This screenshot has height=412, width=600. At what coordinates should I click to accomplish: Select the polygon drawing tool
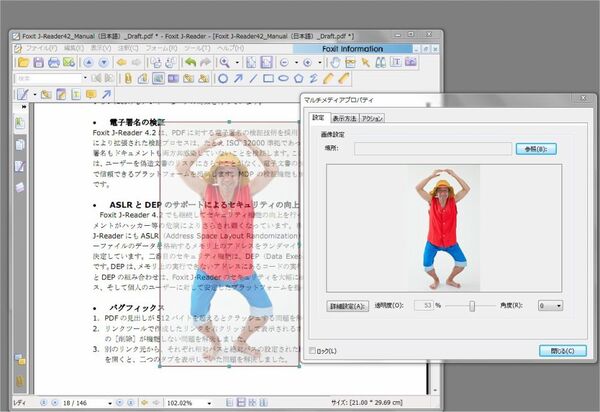298,79
